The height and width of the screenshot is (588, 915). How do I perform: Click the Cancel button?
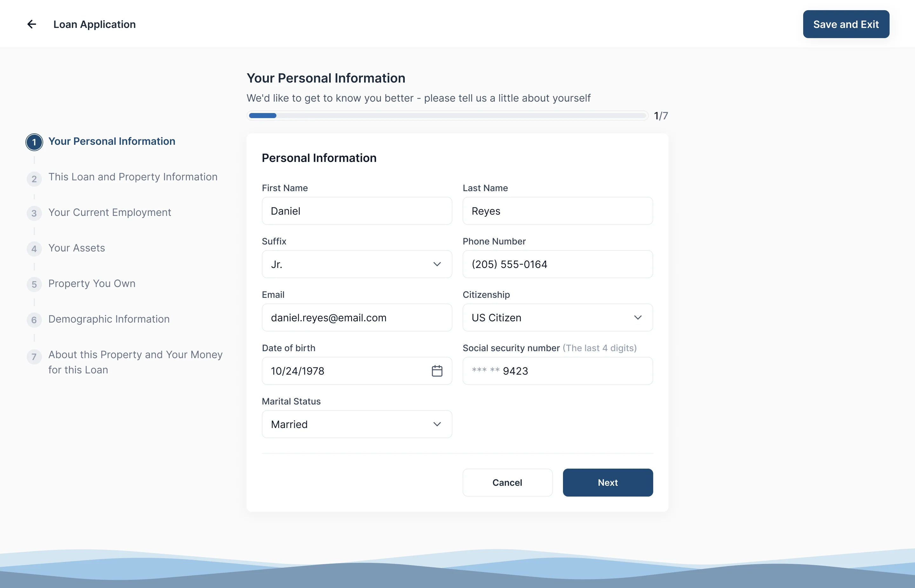(x=507, y=483)
